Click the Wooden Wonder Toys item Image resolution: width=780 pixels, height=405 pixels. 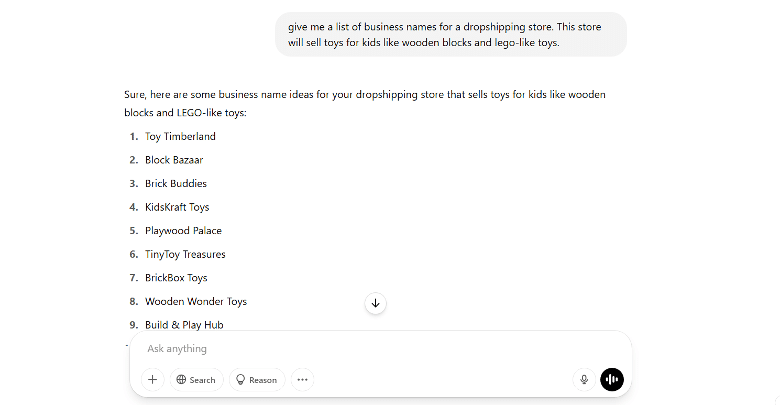coord(196,302)
